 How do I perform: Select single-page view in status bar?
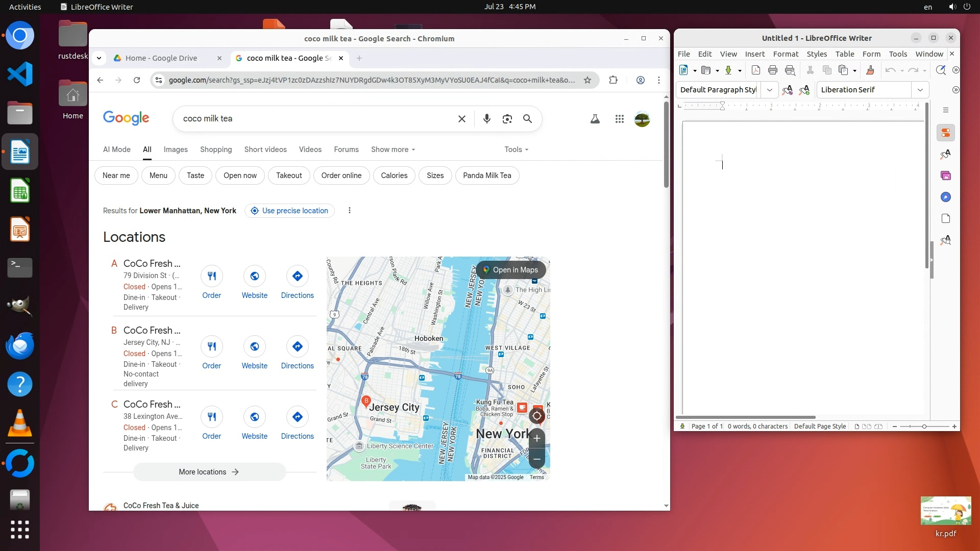pos(857,427)
